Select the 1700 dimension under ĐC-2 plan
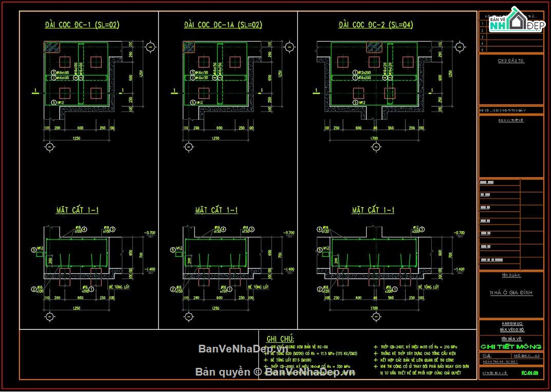The height and width of the screenshot is (392, 551). pos(374,138)
